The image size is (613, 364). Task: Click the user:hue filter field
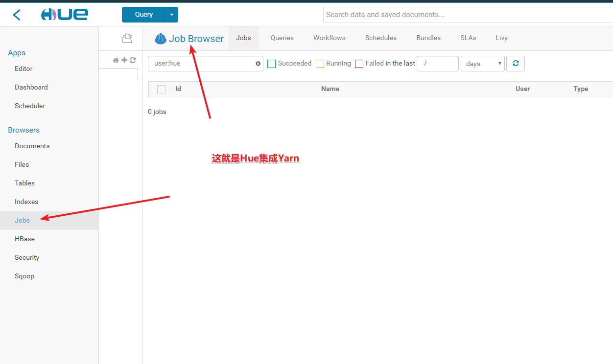[x=206, y=64]
